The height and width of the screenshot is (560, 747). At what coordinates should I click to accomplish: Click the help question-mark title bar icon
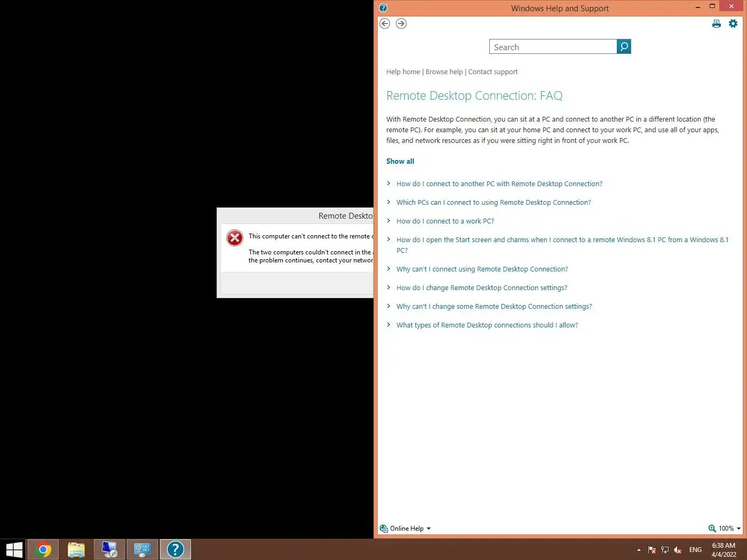pyautogui.click(x=383, y=8)
